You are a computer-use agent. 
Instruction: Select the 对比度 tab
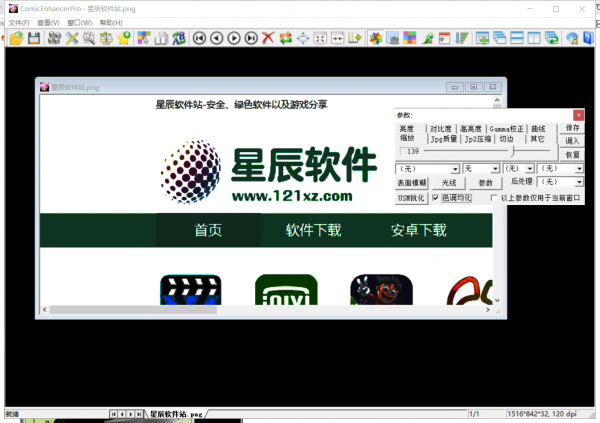pyautogui.click(x=440, y=129)
